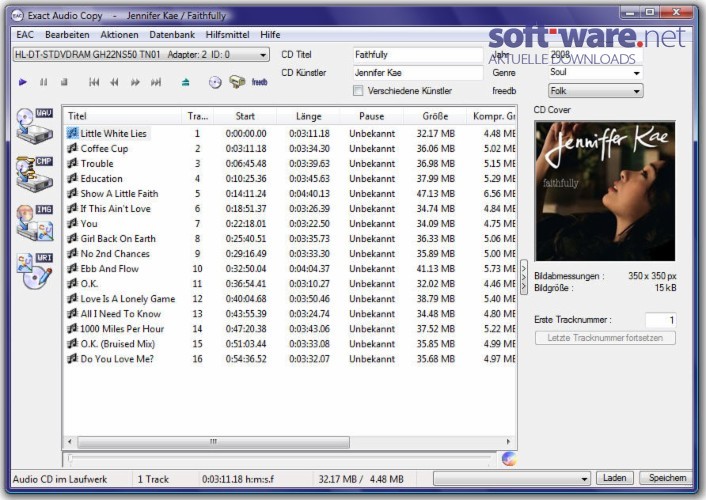Extract tracks to compressed CMP files
Image resolution: width=706 pixels, height=500 pixels.
click(x=34, y=174)
